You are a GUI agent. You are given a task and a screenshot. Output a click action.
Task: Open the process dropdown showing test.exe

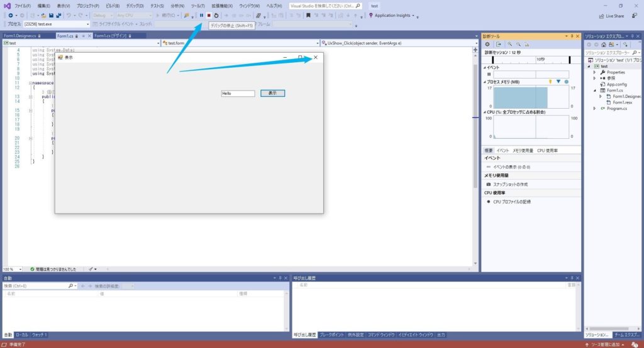pyautogui.click(x=57, y=24)
